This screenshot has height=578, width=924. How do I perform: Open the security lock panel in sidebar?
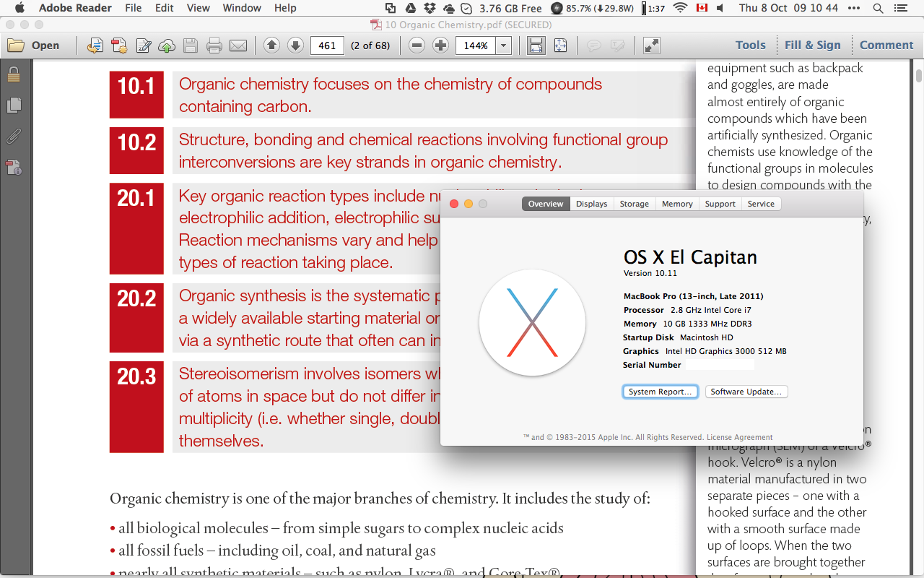click(x=14, y=74)
